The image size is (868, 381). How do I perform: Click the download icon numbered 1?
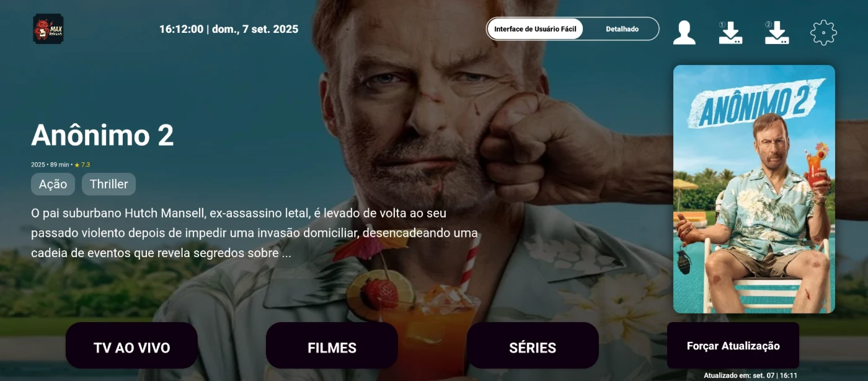(730, 32)
